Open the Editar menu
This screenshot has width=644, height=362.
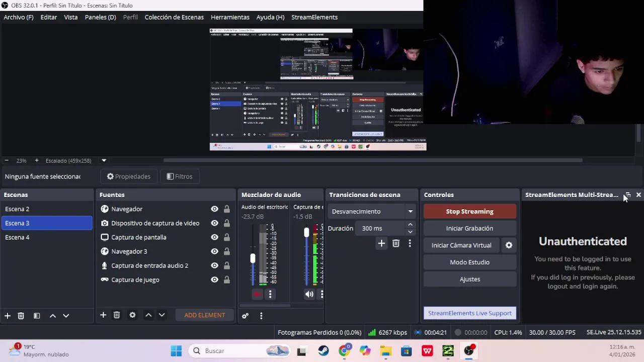pos(49,17)
